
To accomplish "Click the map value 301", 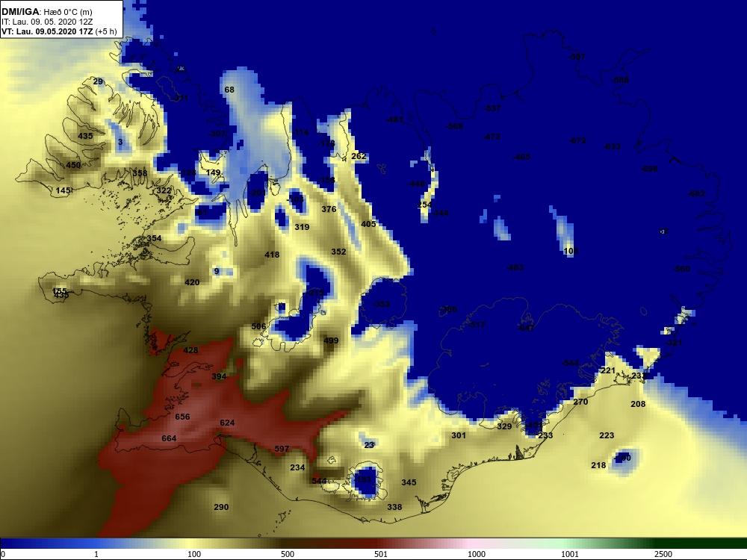I will click(x=459, y=435).
